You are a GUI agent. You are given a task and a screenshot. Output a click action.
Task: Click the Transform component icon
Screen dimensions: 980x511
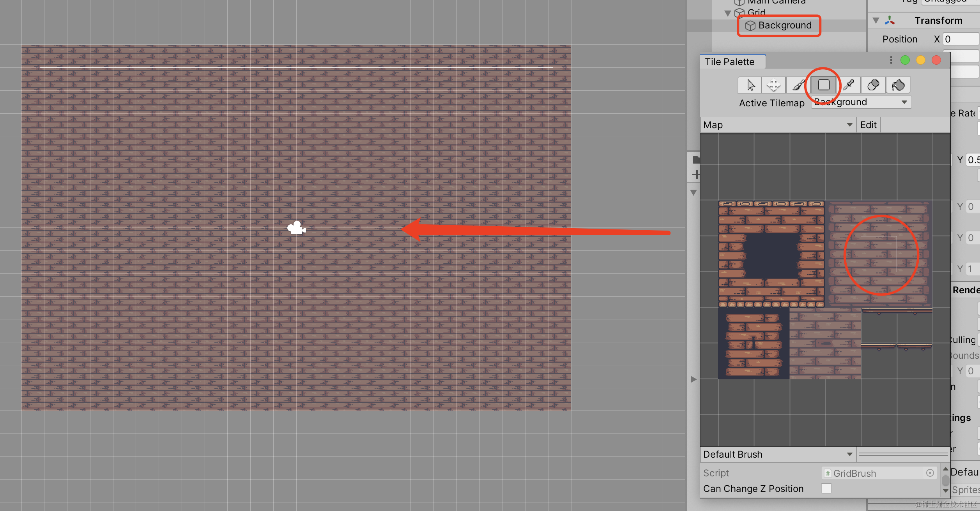coord(890,20)
